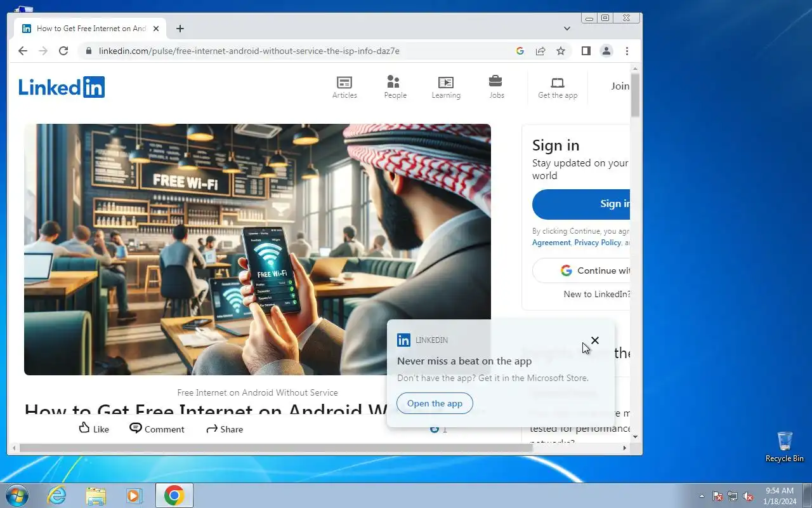Click the Google icon in address bar
This screenshot has height=508, width=812.
[x=520, y=51]
